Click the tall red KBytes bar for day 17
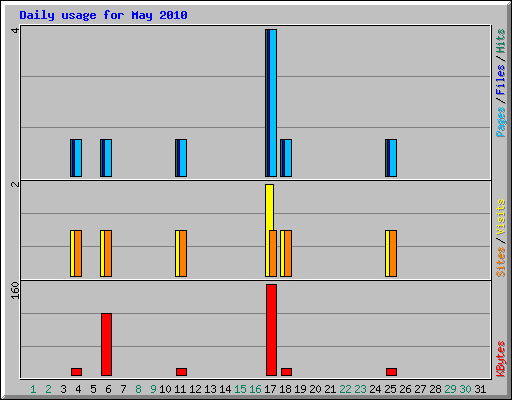Screen dimensions: 512x400 click(271, 330)
